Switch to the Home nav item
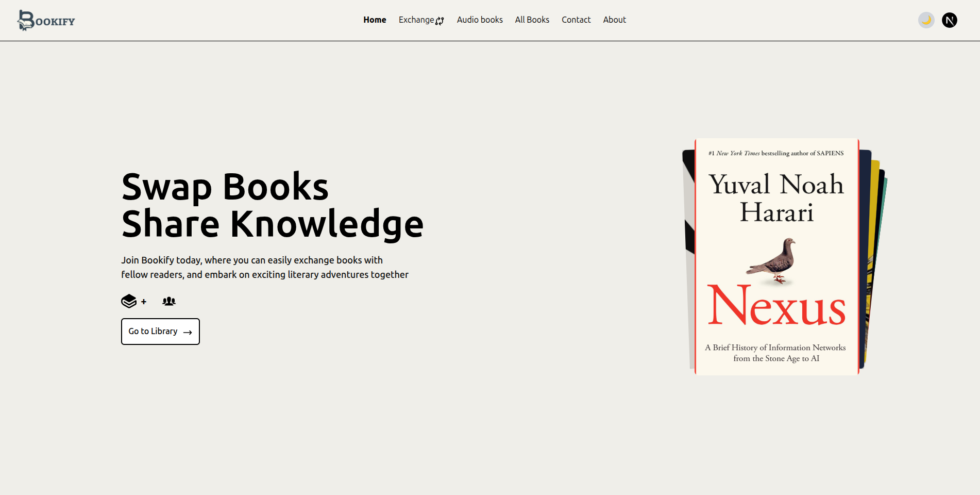980x495 pixels. tap(375, 20)
